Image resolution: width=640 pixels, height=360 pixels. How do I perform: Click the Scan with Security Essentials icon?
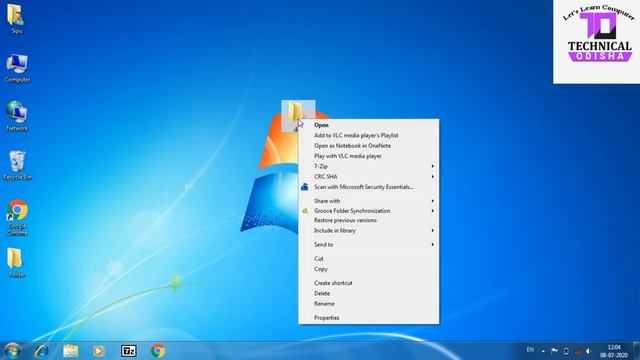(304, 187)
